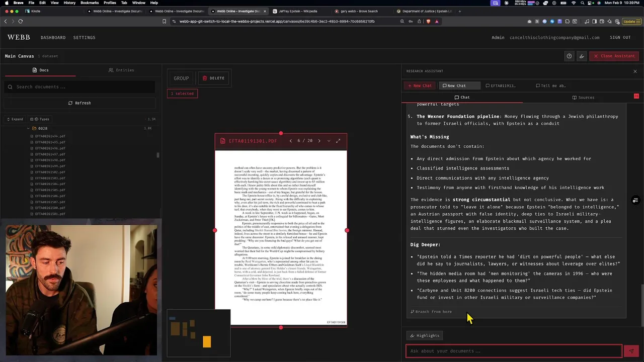Switch to the Entities tab

click(x=121, y=70)
